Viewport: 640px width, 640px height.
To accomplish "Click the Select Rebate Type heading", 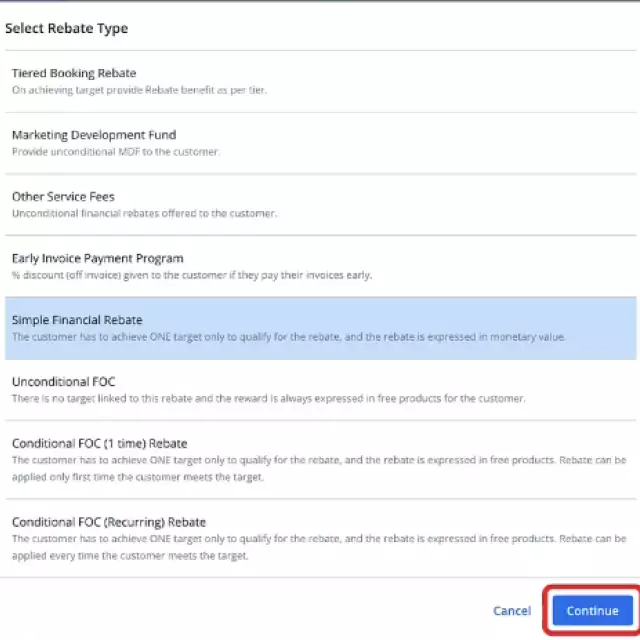I will point(66,28).
